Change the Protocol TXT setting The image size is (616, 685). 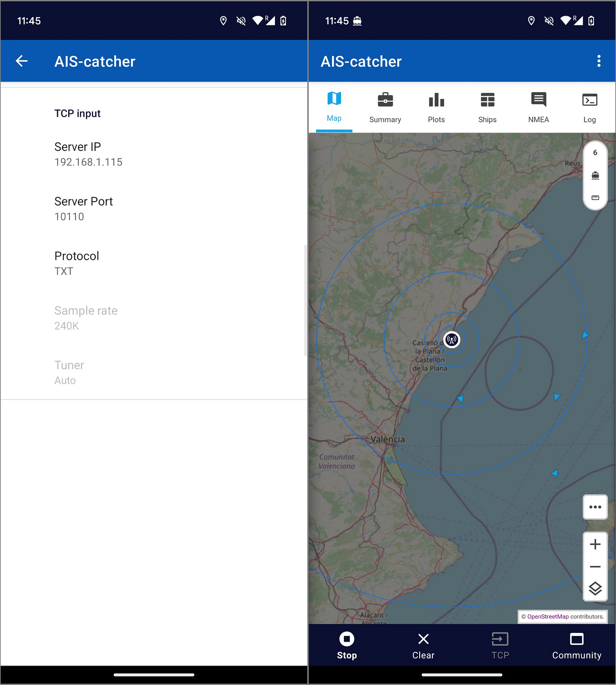tap(77, 263)
